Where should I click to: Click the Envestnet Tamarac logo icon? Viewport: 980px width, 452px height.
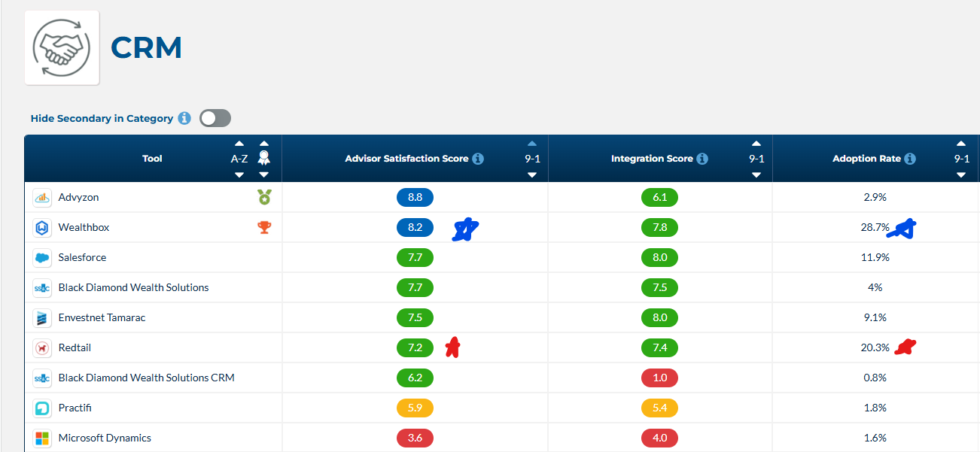tap(42, 317)
